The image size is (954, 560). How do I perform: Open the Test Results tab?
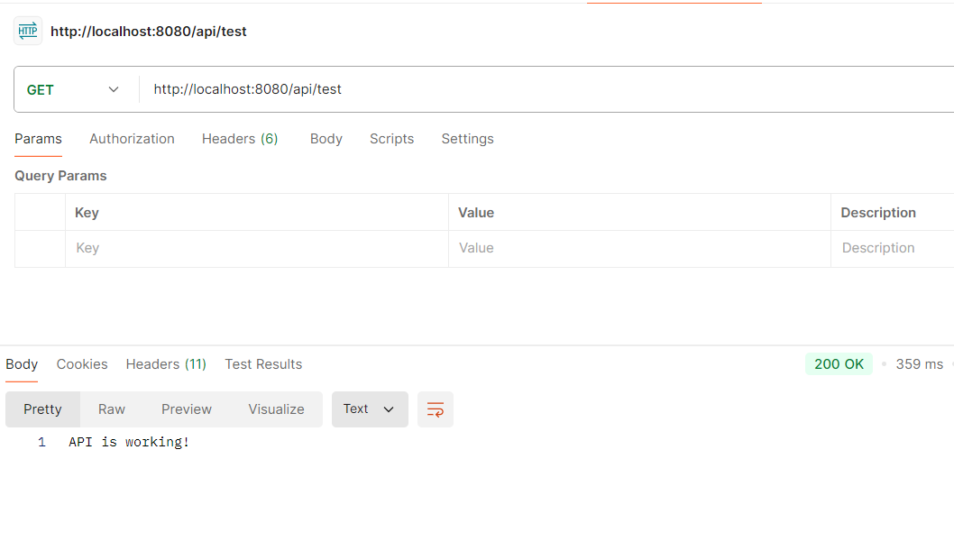[x=263, y=364]
